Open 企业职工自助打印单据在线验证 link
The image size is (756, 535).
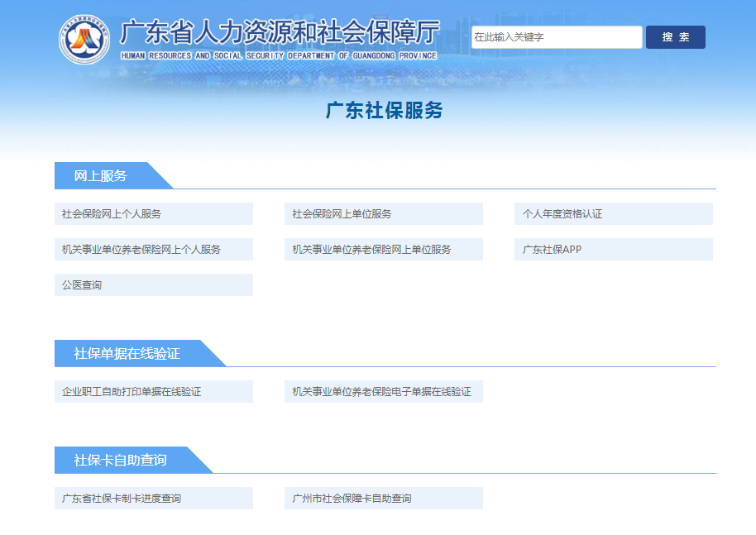(154, 391)
